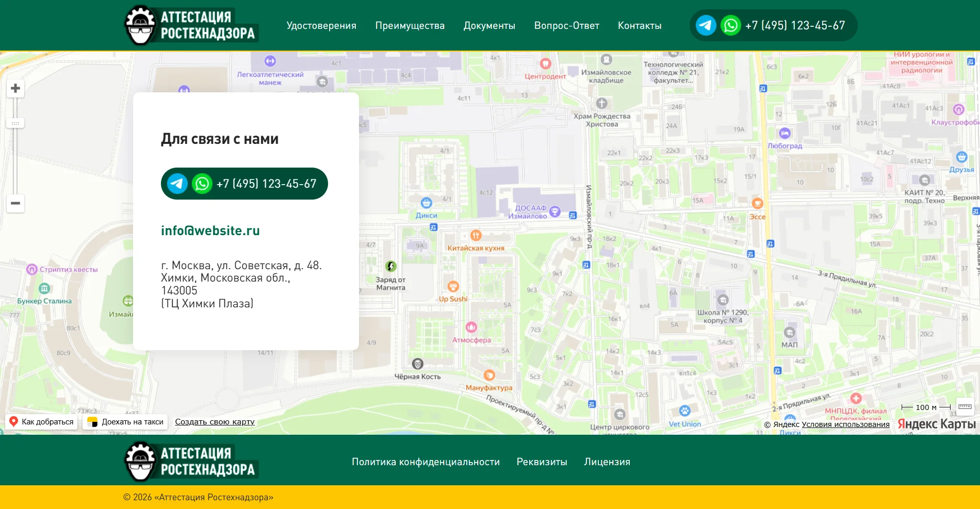Screen dimensions: 980x509
Task: Call the phone number in the header
Action: pyautogui.click(x=795, y=25)
